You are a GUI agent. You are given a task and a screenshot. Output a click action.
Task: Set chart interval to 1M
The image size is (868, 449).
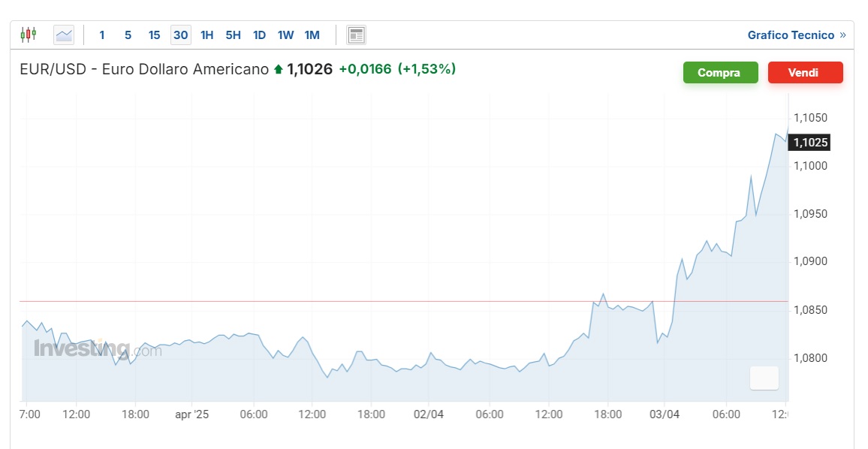(312, 35)
